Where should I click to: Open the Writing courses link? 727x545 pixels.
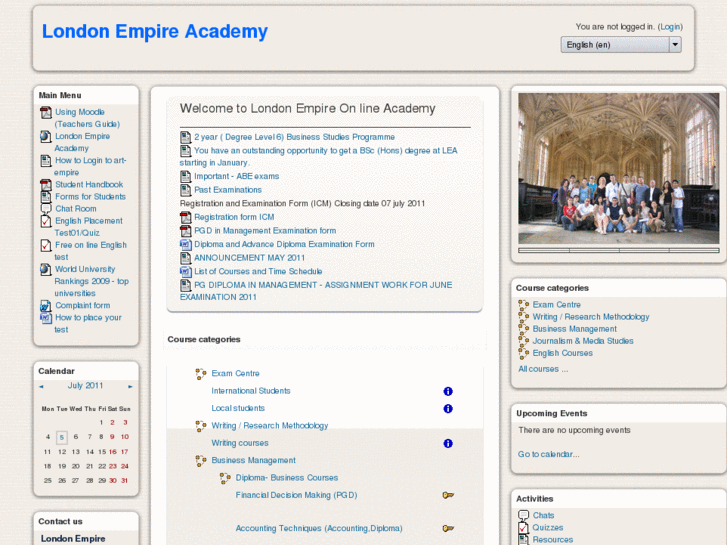pyautogui.click(x=240, y=443)
